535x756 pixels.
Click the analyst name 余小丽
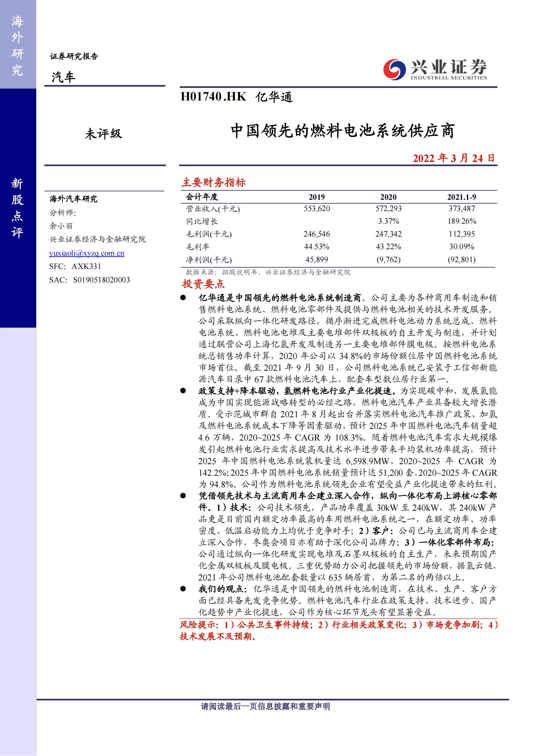pyautogui.click(x=61, y=226)
